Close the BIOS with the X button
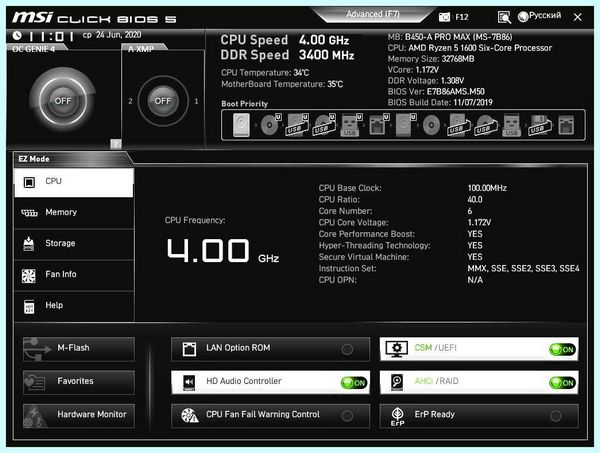600x453 pixels. 578,17
